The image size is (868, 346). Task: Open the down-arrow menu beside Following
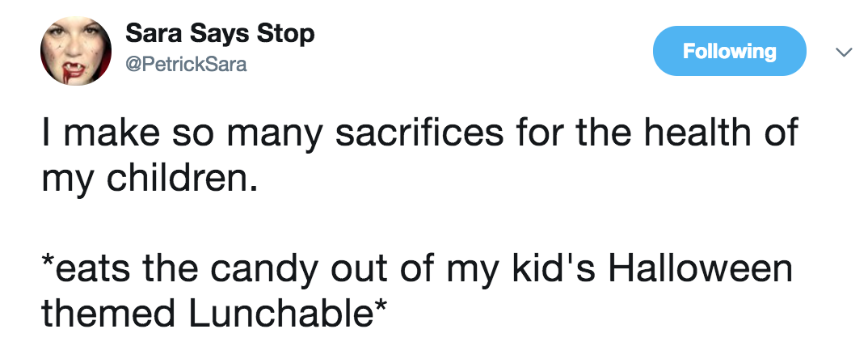pos(843,52)
